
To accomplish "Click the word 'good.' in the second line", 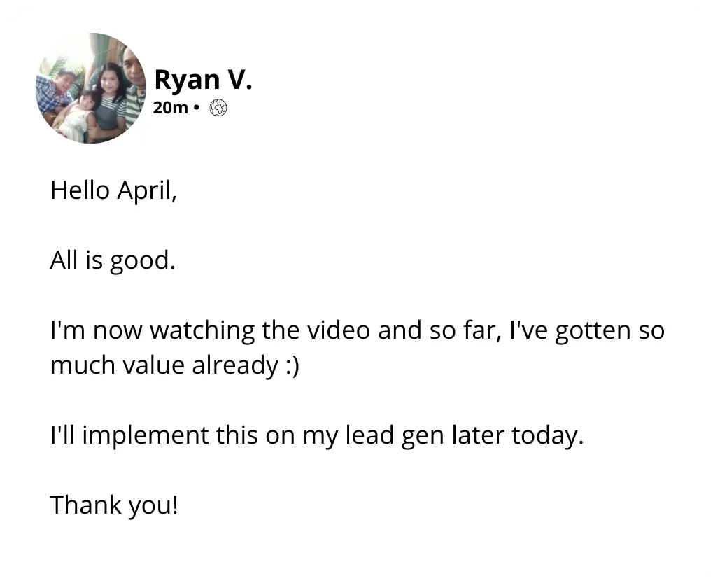I will (x=143, y=260).
